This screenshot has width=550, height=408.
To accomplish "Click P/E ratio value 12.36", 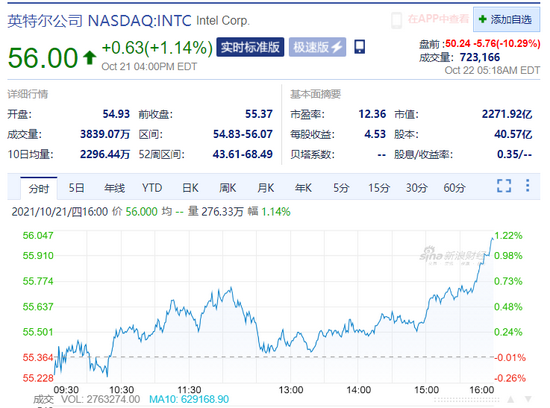I will pos(372,114).
